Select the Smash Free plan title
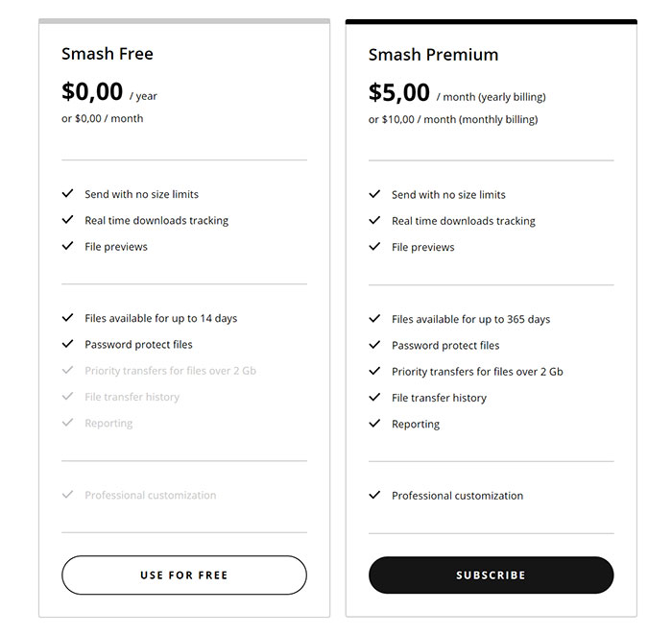Screen dimensions: 672x636 [x=108, y=54]
